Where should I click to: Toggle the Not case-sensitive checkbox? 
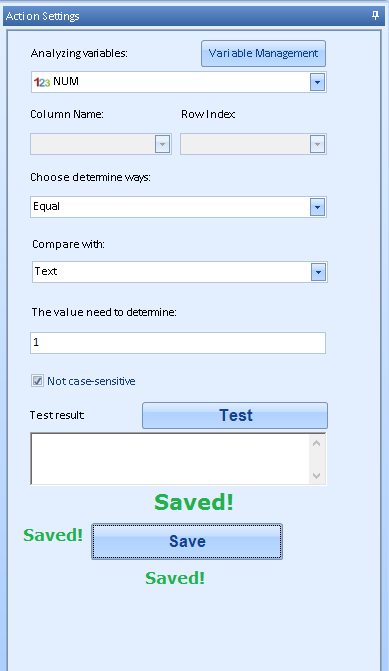coord(37,380)
